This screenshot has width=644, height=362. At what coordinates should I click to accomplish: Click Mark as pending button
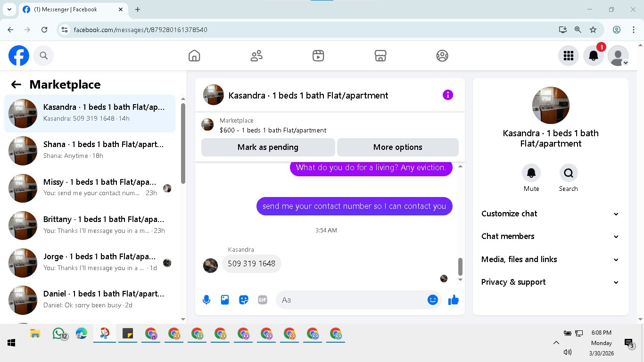pos(268,147)
